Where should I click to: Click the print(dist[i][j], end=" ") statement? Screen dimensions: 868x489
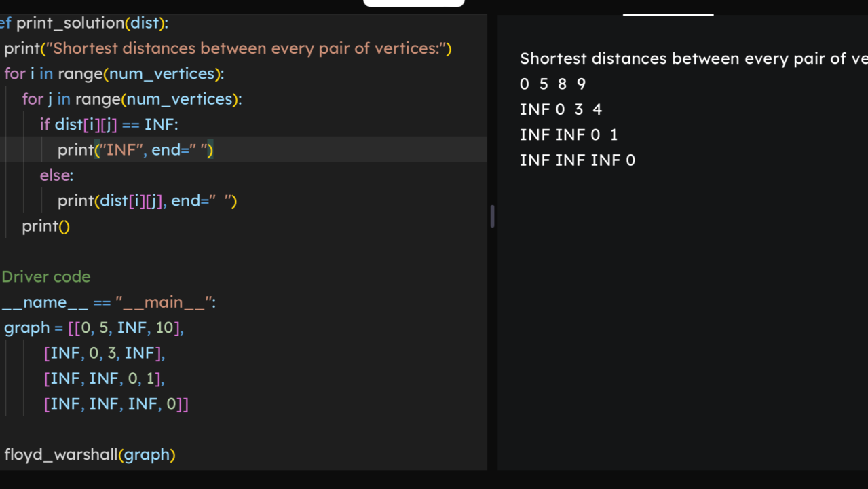(x=147, y=201)
